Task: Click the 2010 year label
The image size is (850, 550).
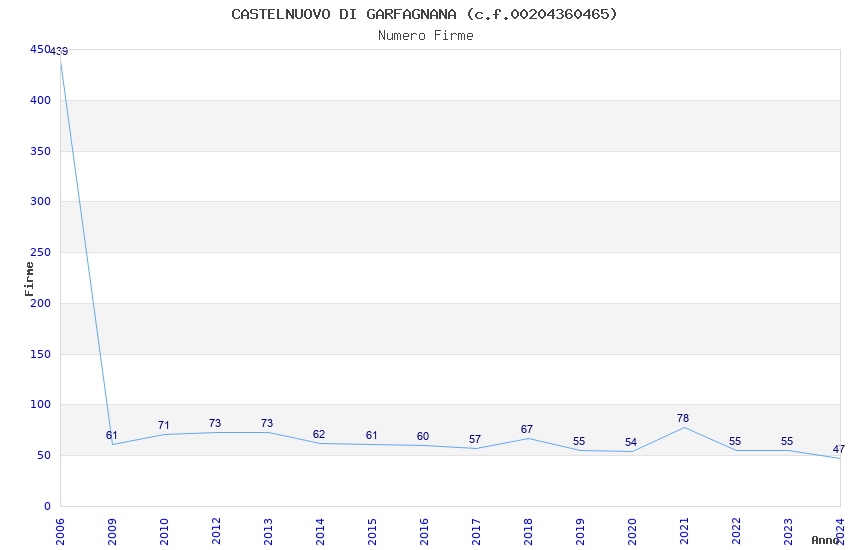Action: point(164,531)
